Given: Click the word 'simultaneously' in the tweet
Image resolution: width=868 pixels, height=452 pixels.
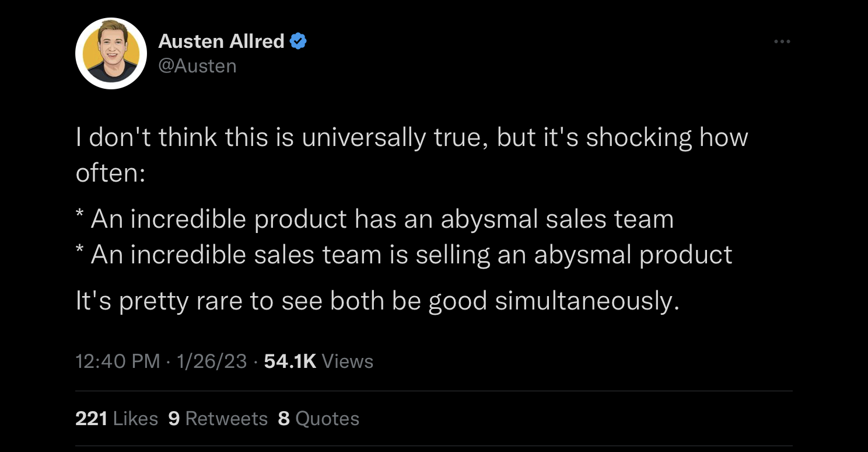Looking at the screenshot, I should pos(587,301).
